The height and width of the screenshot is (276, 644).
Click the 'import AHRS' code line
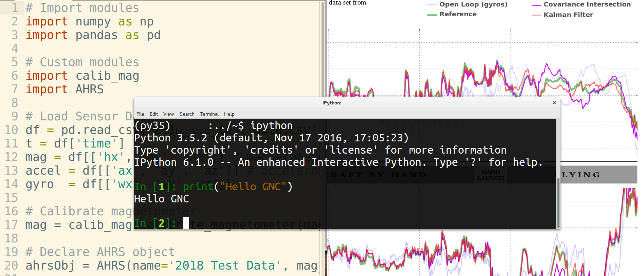[x=65, y=89]
